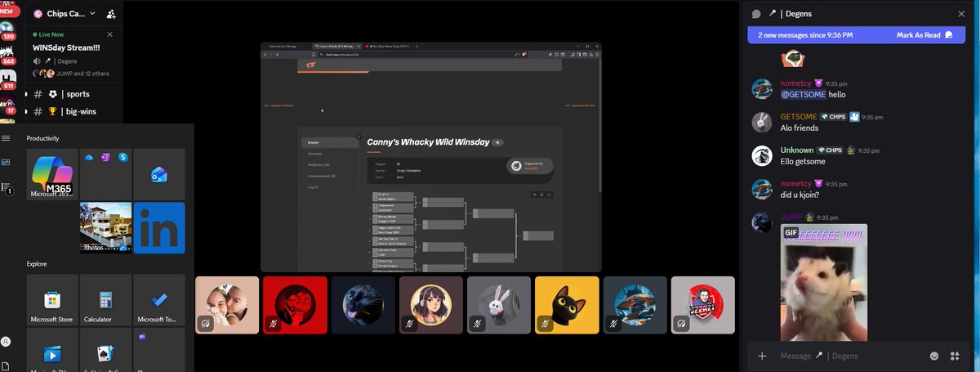Screen dimensions: 980x372
Task: Dismiss the Live Now stream card
Action: point(110,34)
